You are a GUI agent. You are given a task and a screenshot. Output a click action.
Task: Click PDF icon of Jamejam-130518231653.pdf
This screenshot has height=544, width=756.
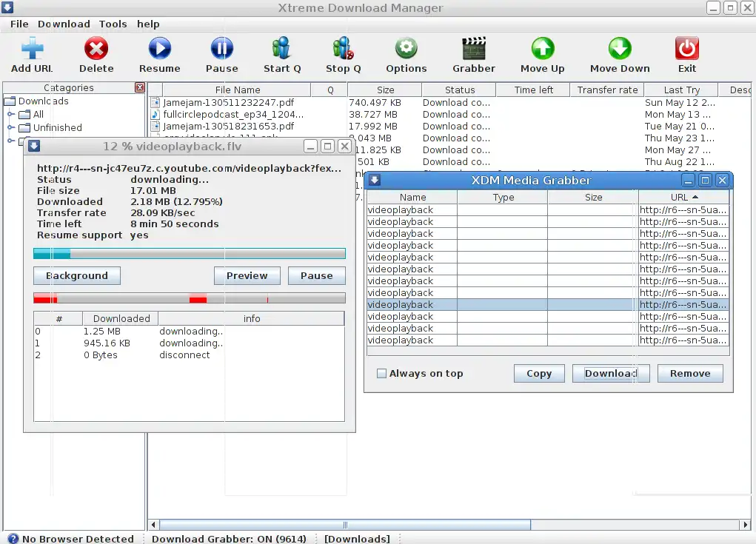tap(155, 127)
